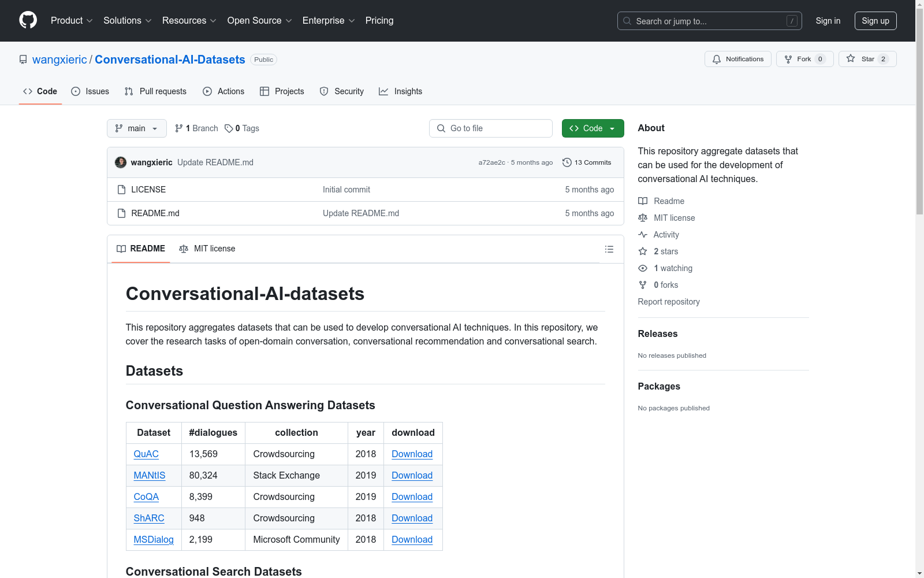Screen dimensions: 924x578
Task: Click wangxieric's avatar in the commit row
Action: click(x=121, y=162)
